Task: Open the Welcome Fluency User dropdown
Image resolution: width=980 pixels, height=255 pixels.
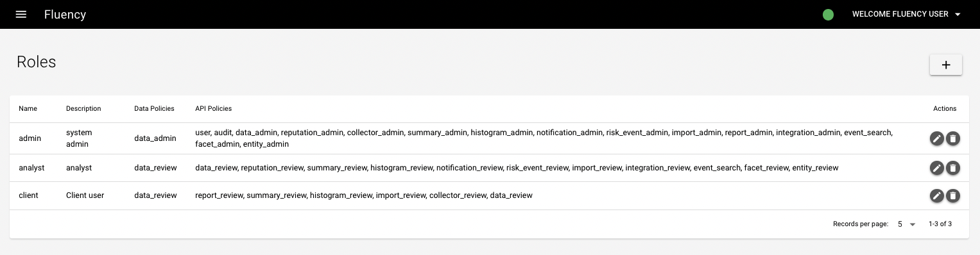Action: [x=906, y=14]
